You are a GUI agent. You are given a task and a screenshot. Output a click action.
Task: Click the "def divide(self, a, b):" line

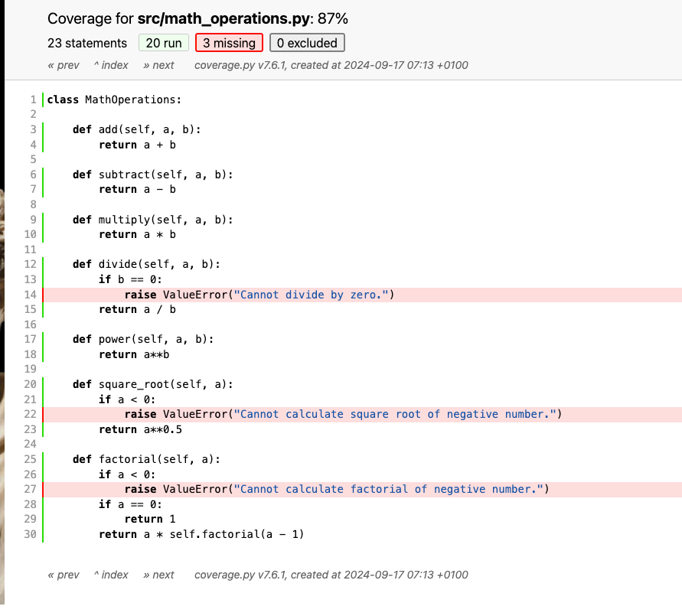(x=146, y=264)
